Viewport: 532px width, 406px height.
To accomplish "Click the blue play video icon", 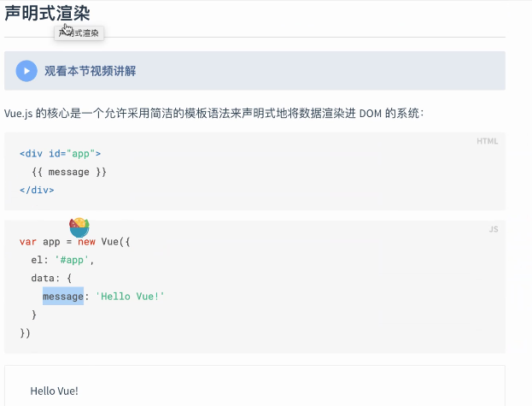I will 26,71.
